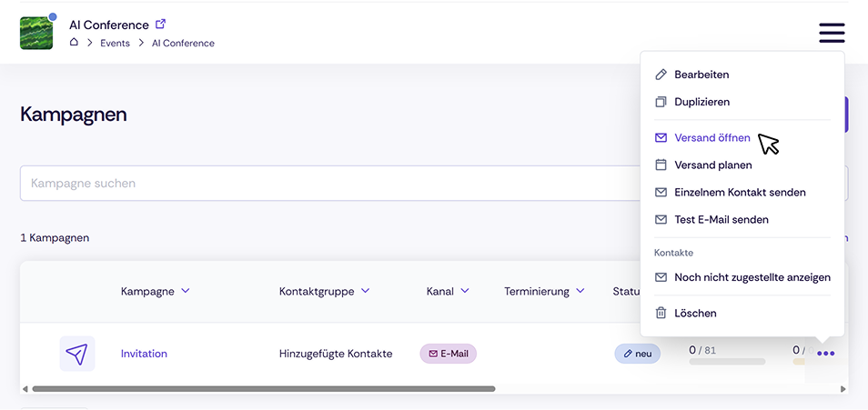Open the Events breadcrumb link
The image size is (868, 410).
tap(116, 43)
